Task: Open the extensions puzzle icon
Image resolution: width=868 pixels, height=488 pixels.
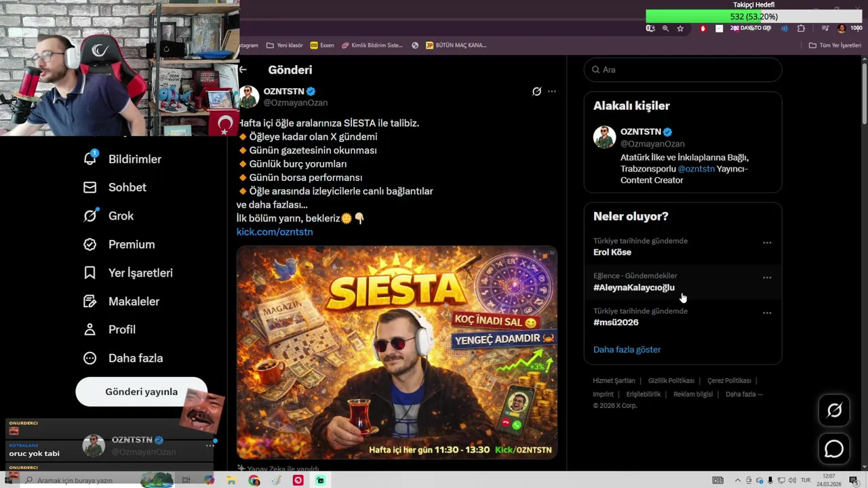Action: point(801,28)
